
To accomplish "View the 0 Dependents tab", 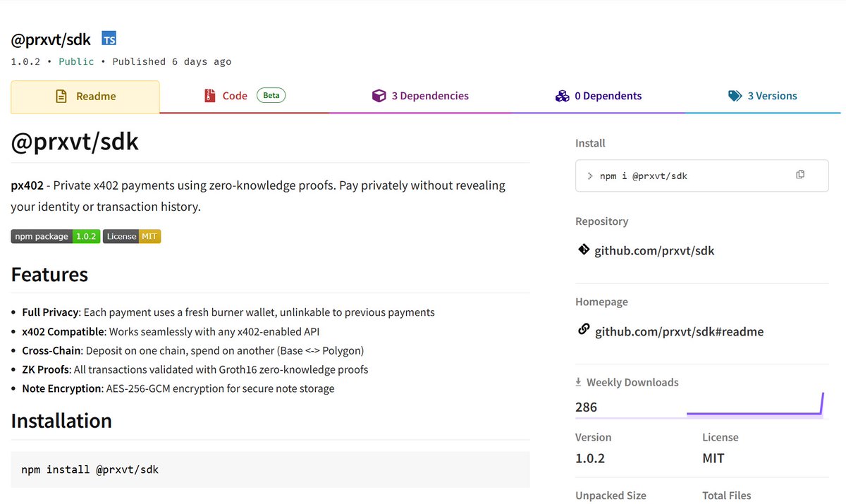I will click(x=598, y=96).
